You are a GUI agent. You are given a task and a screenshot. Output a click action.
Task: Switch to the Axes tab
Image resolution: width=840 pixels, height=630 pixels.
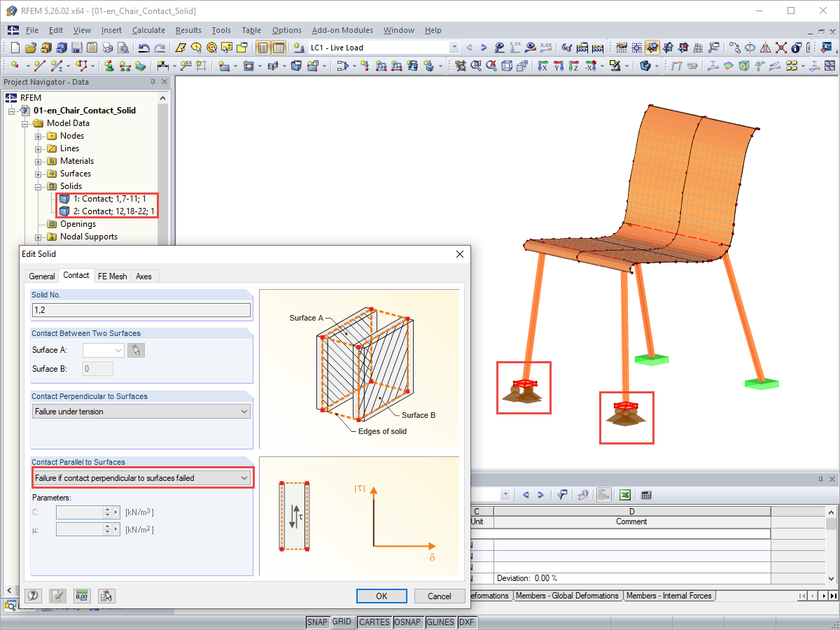(143, 276)
